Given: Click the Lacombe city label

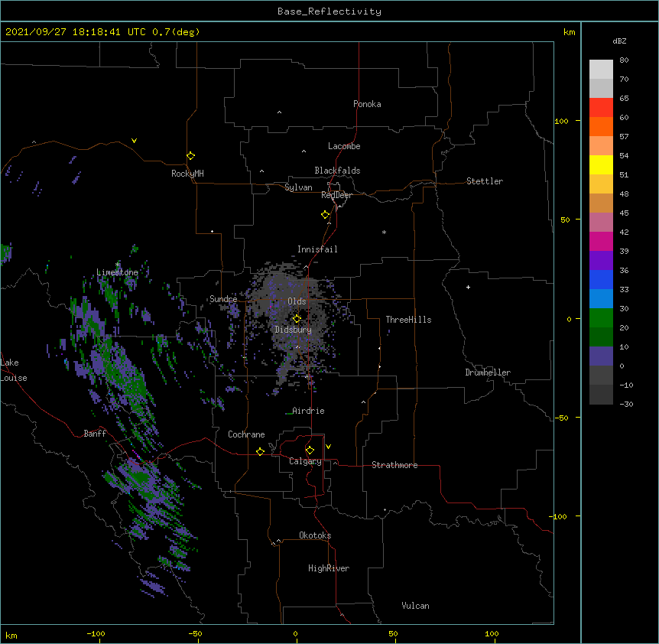Looking at the screenshot, I should tap(344, 146).
